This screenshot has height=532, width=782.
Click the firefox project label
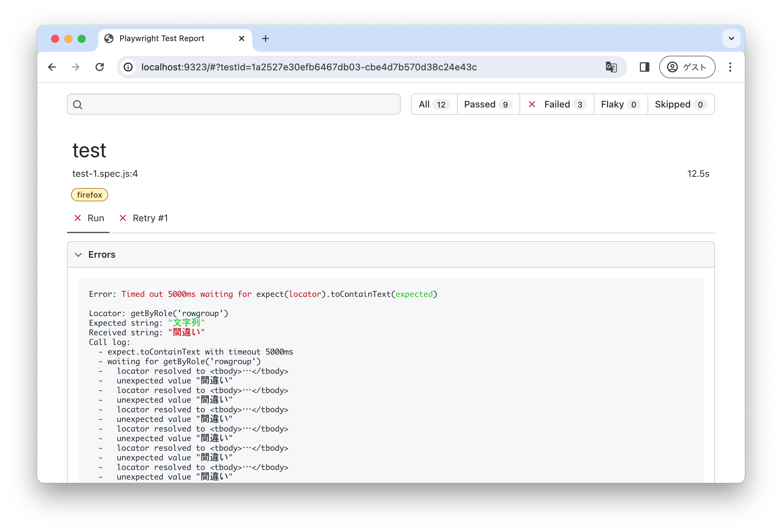click(90, 195)
